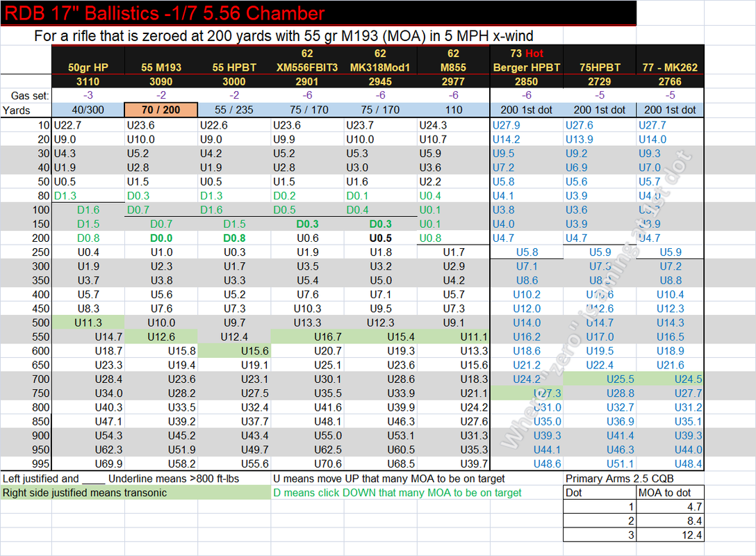
Task: Click the 'Dot' table header
Action: pyautogui.click(x=600, y=493)
